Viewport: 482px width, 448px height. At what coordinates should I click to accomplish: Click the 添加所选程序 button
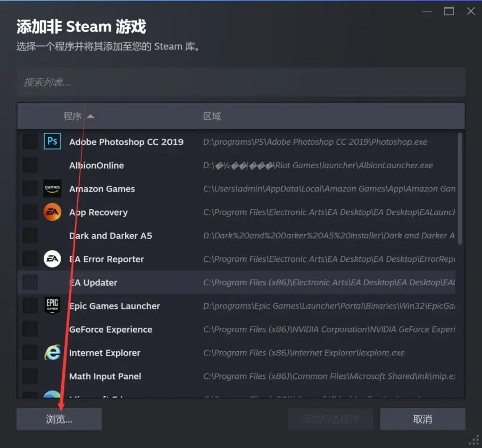331,419
